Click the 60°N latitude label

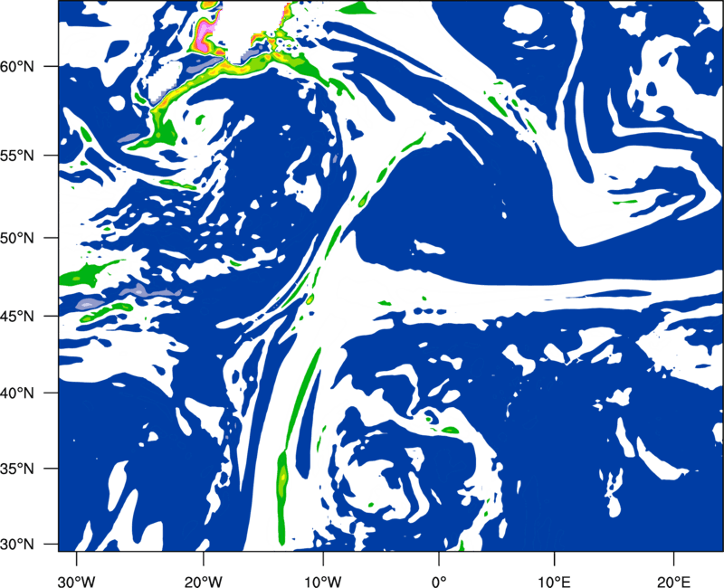[x=17, y=66]
